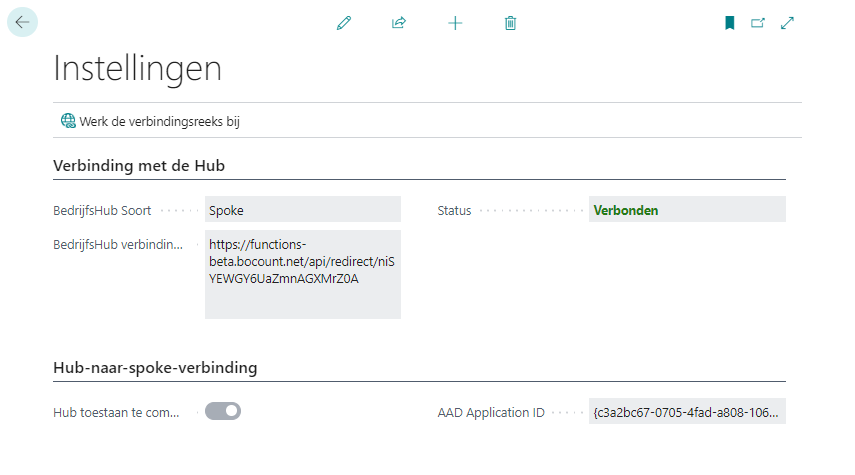The image size is (855, 475).
Task: Click the AAD Application ID label
Action: tap(491, 412)
